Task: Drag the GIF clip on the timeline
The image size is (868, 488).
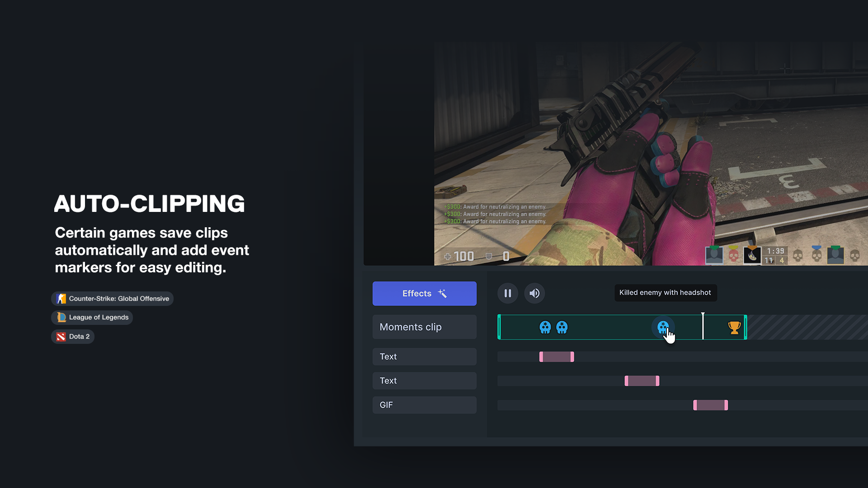Action: tap(711, 404)
